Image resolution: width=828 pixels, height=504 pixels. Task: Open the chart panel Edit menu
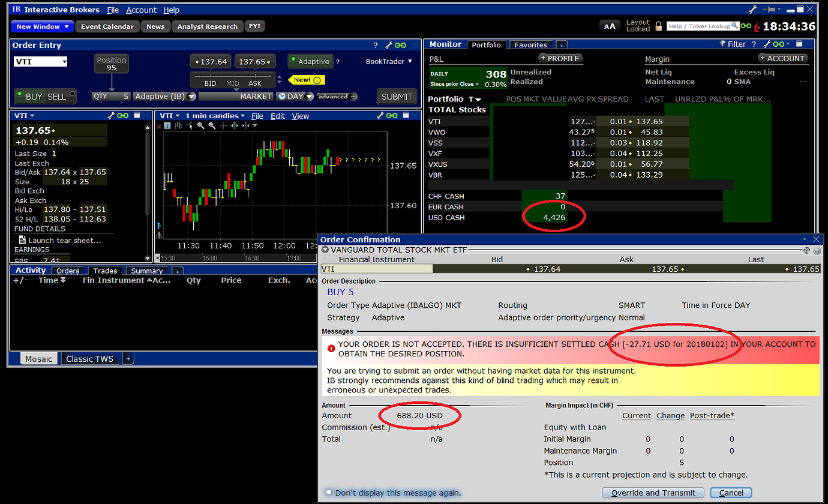[278, 116]
